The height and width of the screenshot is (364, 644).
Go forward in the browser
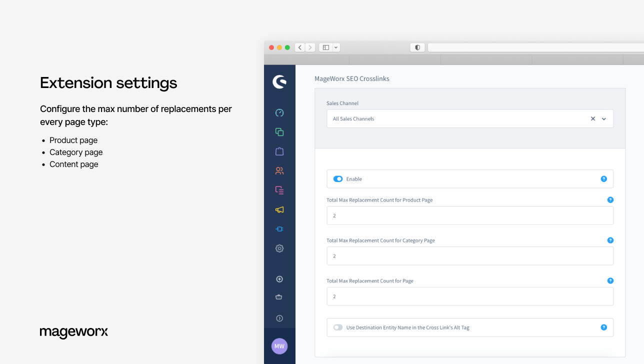click(310, 47)
